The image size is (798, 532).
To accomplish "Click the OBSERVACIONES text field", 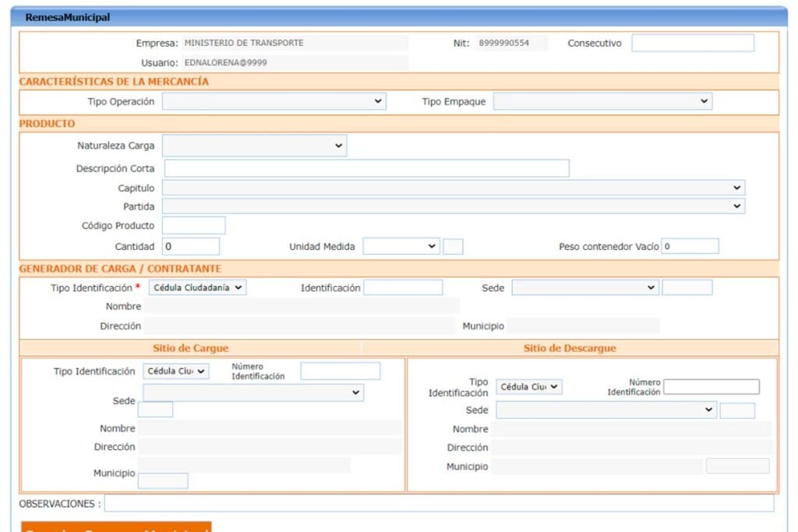I will (x=439, y=504).
